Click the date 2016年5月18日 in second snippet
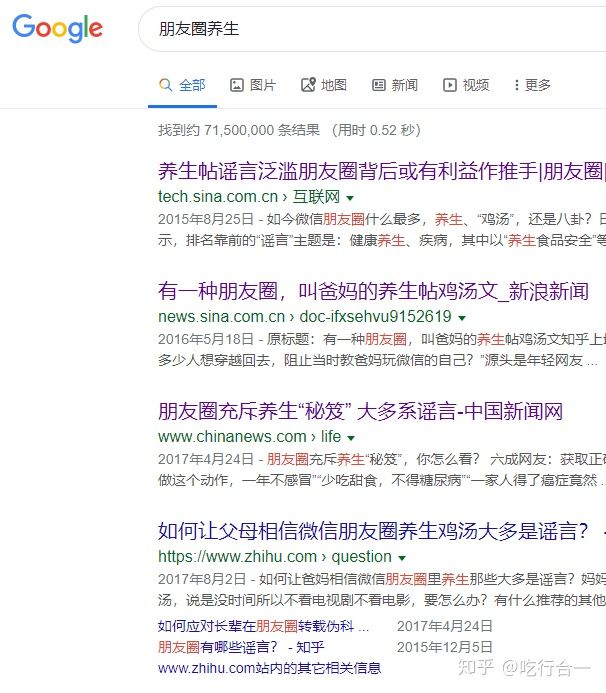The height and width of the screenshot is (693, 606). tap(206, 339)
